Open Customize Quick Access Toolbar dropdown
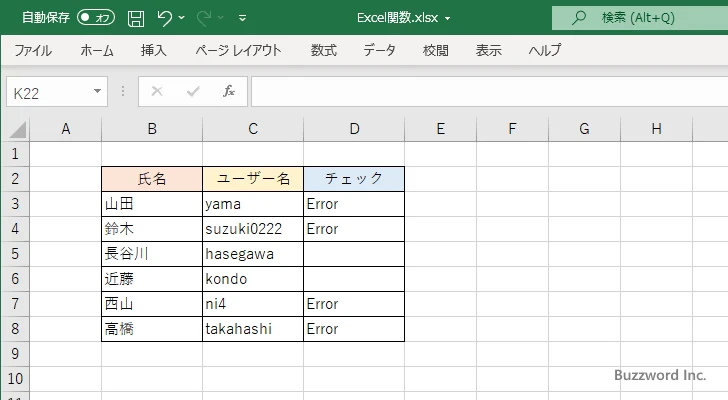 [242, 18]
